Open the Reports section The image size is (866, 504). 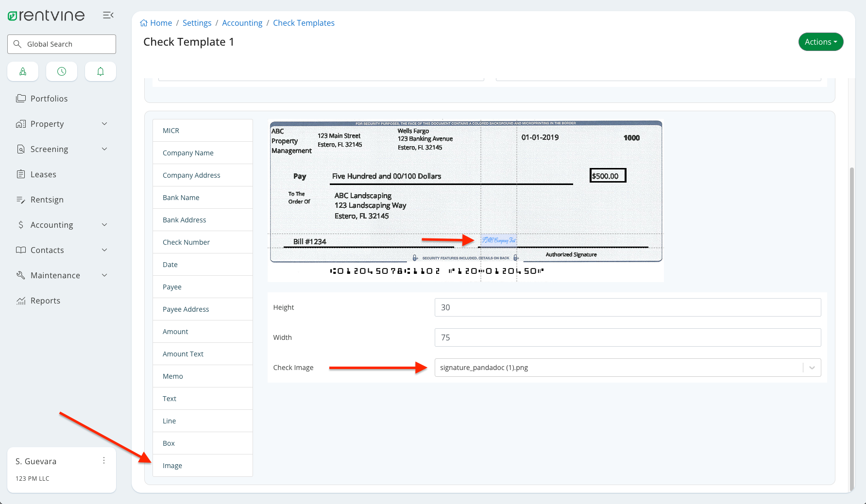pos(45,300)
